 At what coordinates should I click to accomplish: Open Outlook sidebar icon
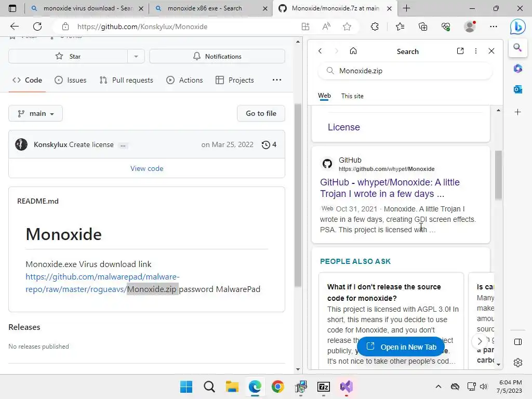pos(518,89)
